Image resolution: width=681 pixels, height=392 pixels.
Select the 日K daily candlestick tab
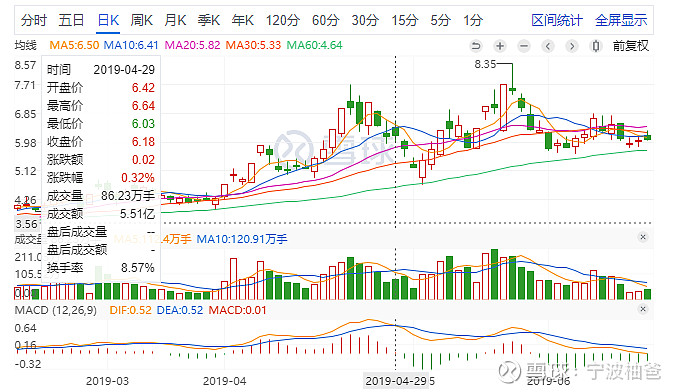pos(108,20)
